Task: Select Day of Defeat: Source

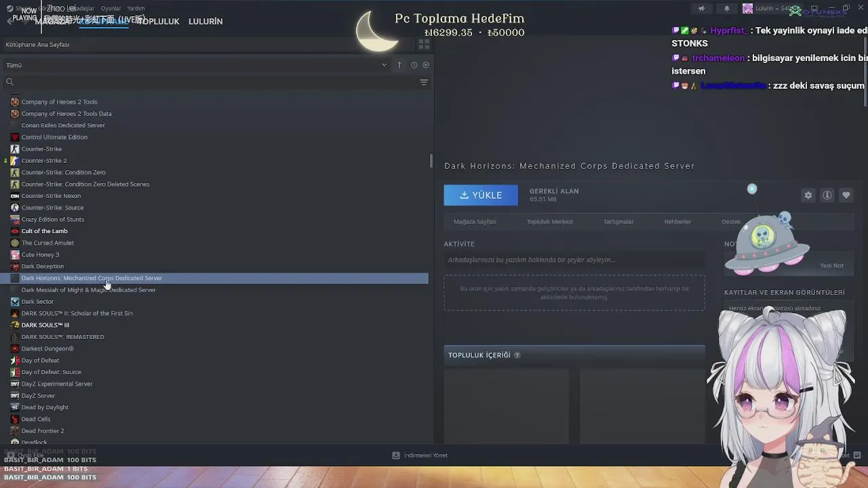Action: [52, 372]
